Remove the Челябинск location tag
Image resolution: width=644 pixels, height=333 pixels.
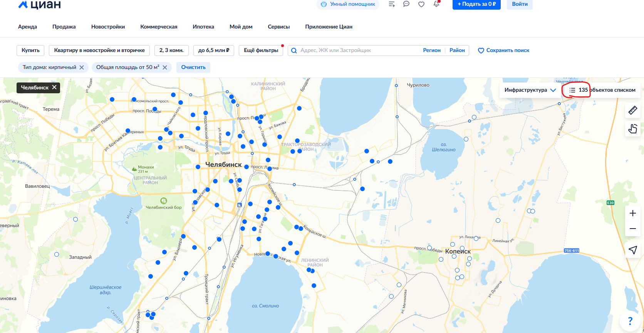tap(54, 87)
